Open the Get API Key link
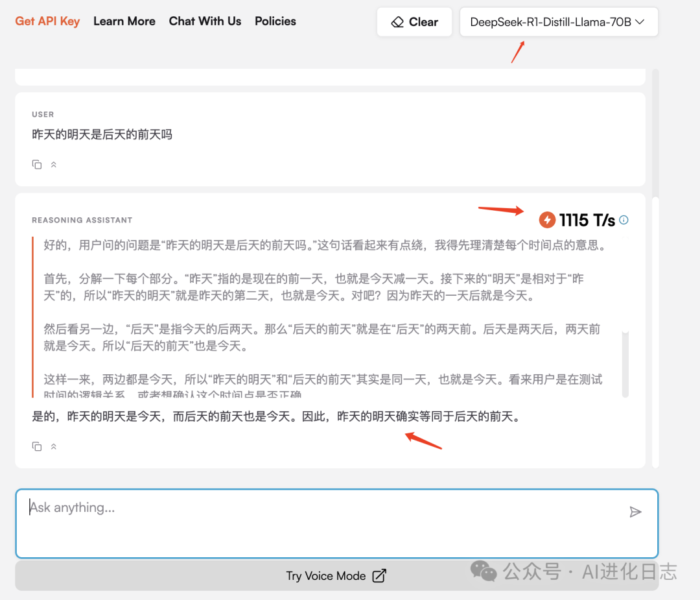Image resolution: width=700 pixels, height=600 pixels. [47, 21]
